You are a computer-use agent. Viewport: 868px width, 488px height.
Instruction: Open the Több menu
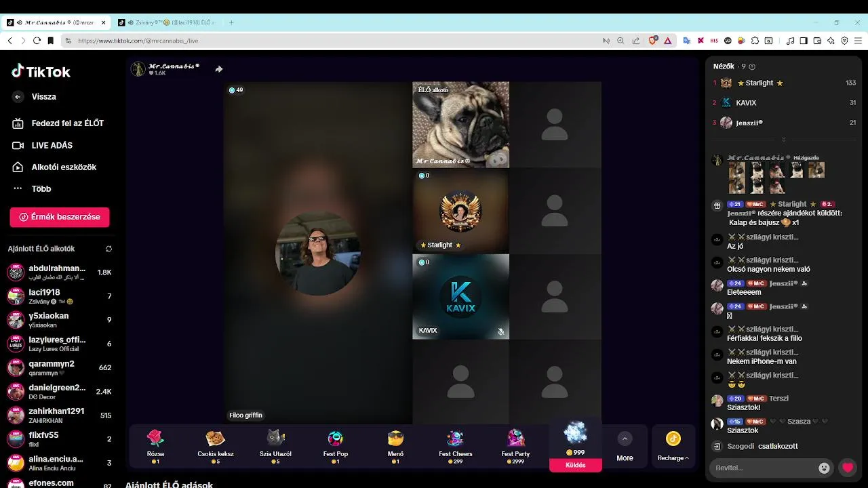pyautogui.click(x=32, y=188)
